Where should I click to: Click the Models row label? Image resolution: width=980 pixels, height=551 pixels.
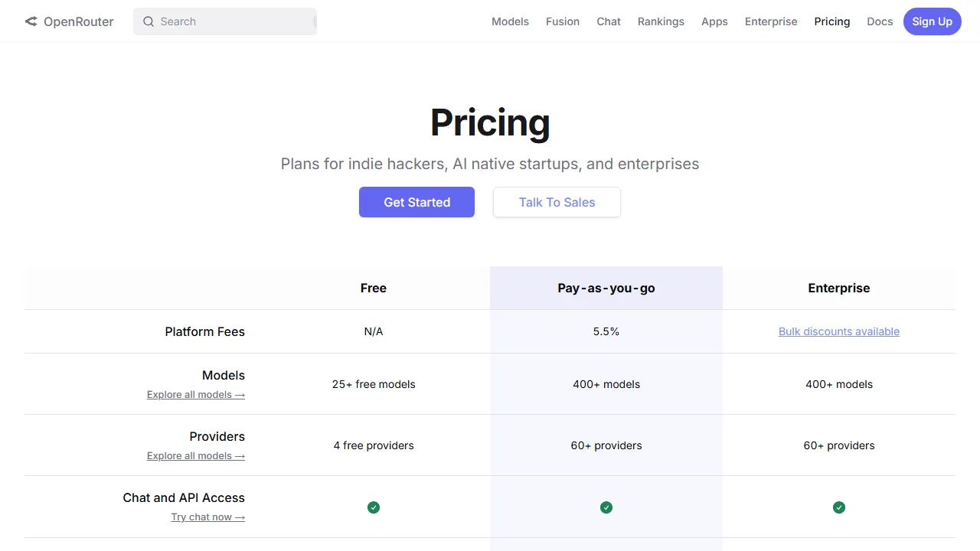point(224,375)
